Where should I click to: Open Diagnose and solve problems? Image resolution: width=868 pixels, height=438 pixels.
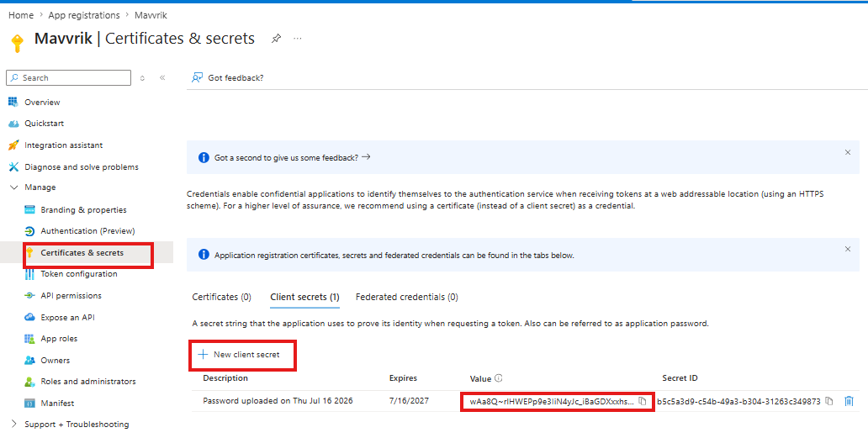(82, 166)
